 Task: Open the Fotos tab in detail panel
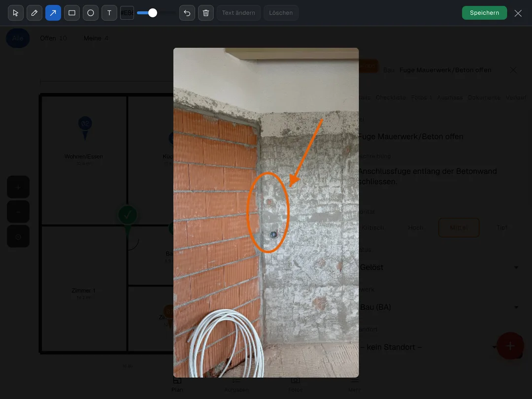click(421, 98)
